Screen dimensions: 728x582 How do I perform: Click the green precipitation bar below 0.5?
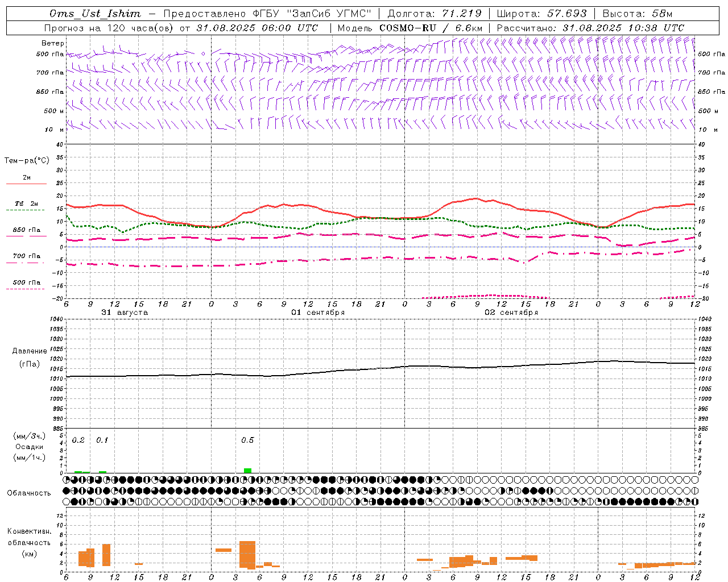(247, 471)
